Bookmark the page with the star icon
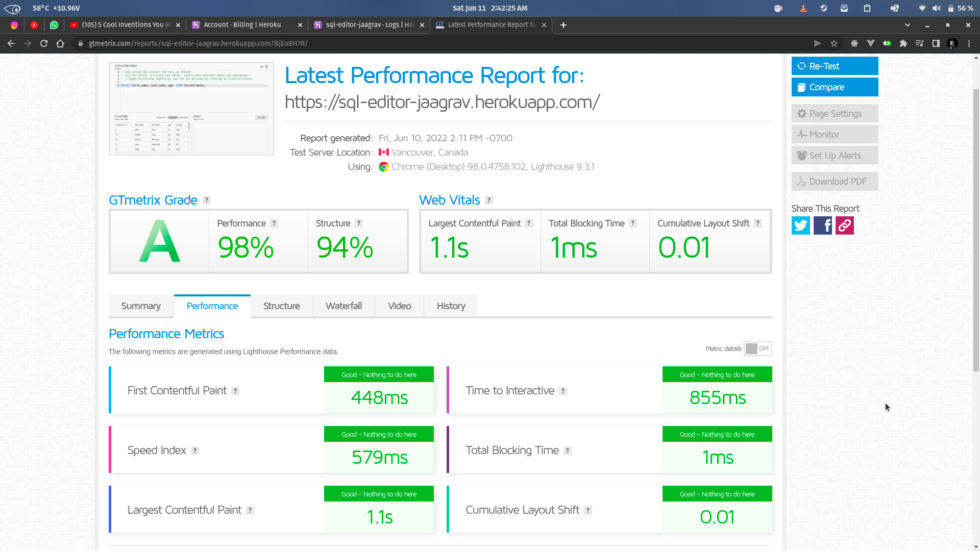Screen dimensions: 980x551 tap(835, 43)
